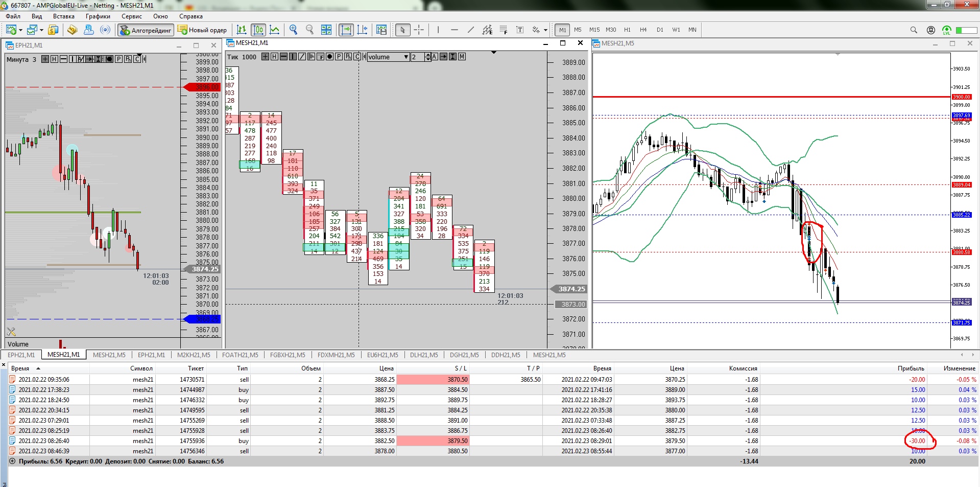
Task: Click the P button in MESH21,M1 chart panel
Action: pyautogui.click(x=339, y=56)
